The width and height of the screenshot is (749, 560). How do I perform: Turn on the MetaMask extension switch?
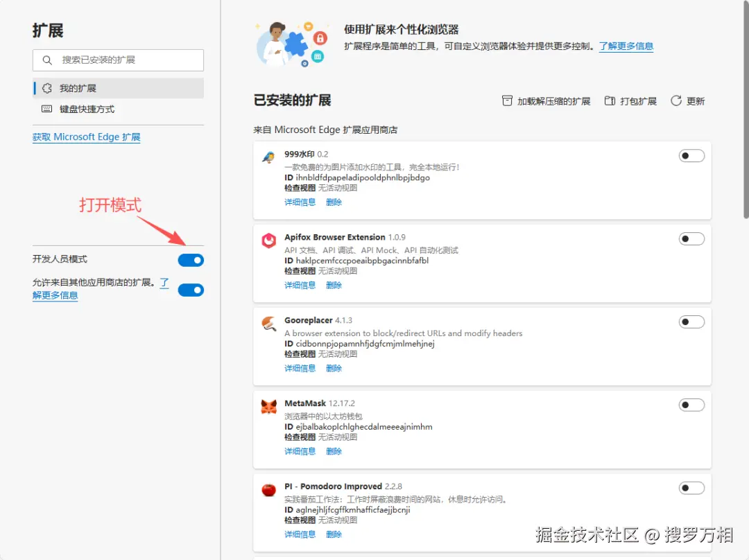click(691, 405)
